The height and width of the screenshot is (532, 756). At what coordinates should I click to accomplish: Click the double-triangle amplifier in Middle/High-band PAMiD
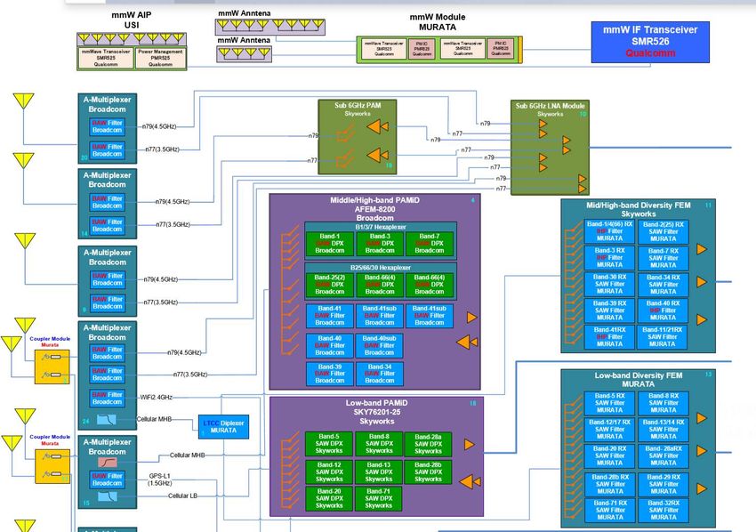[467, 342]
